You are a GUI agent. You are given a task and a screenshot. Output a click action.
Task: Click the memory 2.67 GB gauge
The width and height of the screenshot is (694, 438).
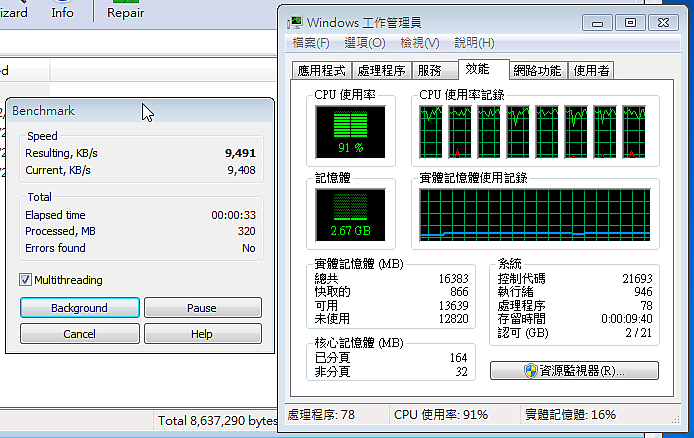coord(350,215)
